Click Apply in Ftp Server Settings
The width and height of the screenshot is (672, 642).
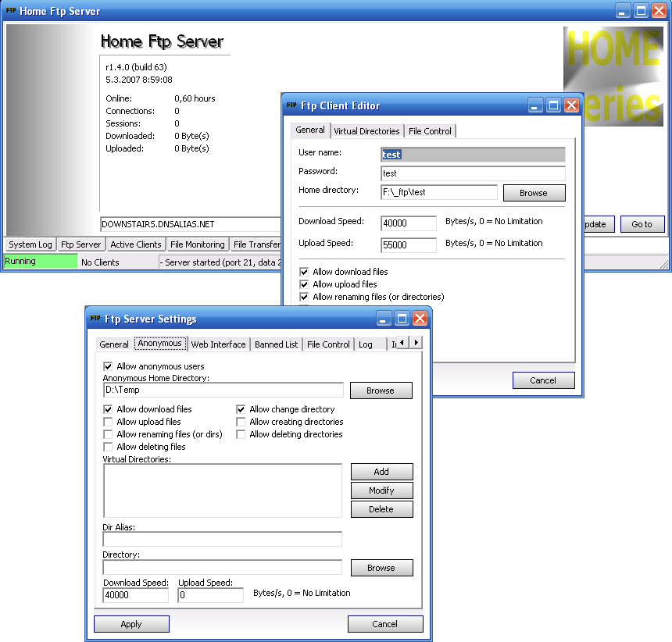[x=131, y=624]
